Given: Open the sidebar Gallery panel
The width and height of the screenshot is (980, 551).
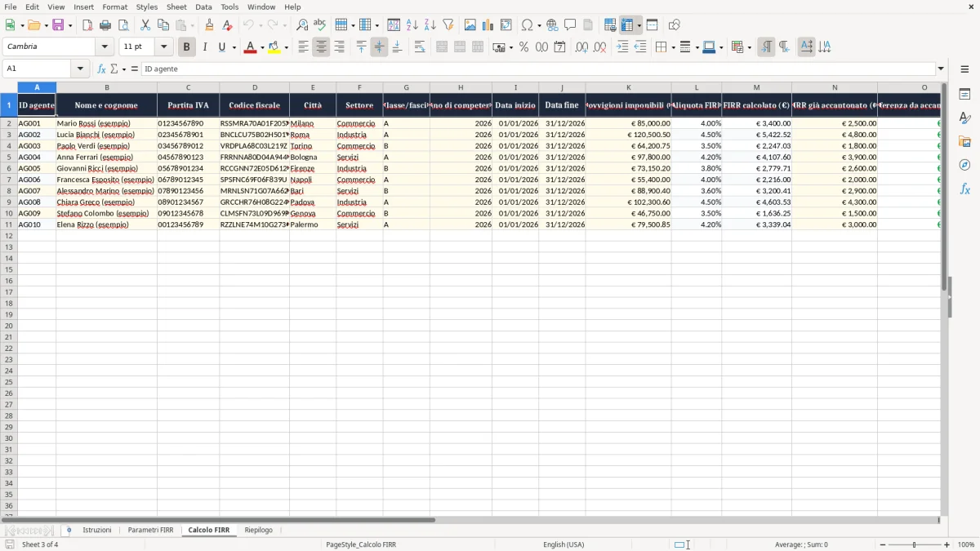Looking at the screenshot, I should pos(964,141).
